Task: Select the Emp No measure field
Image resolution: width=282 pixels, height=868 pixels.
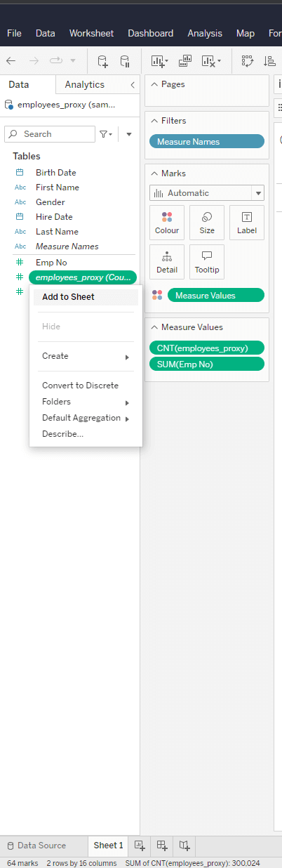Action: coord(51,263)
